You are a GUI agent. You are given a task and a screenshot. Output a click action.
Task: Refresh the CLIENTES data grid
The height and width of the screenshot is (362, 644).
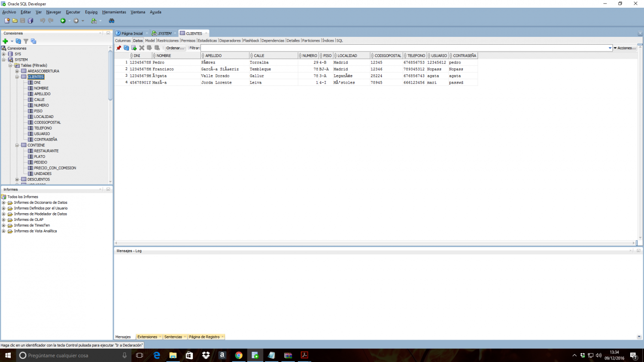click(x=126, y=48)
